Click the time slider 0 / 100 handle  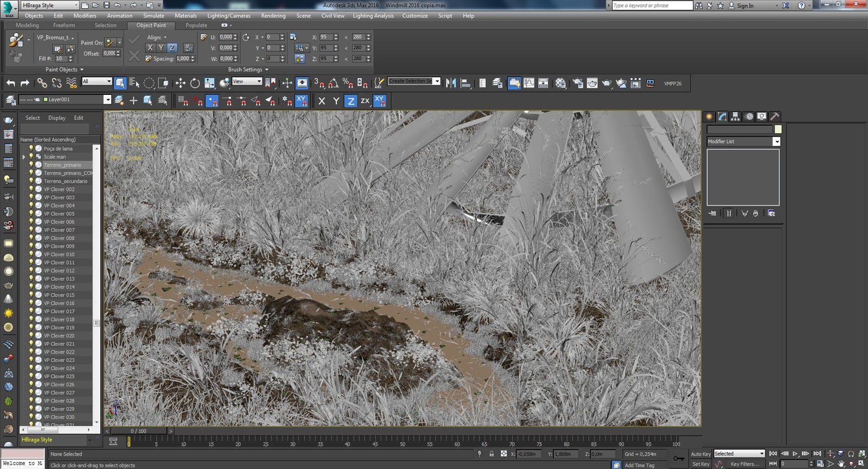click(x=138, y=431)
